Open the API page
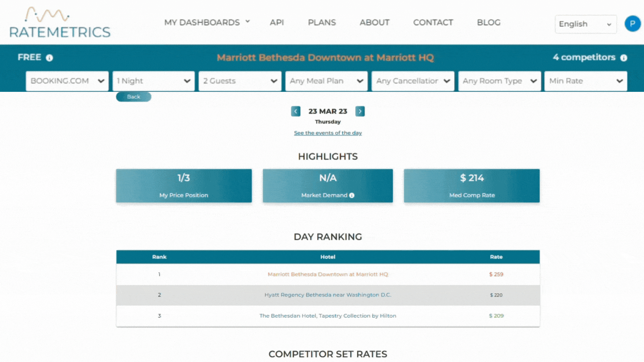 click(x=277, y=22)
